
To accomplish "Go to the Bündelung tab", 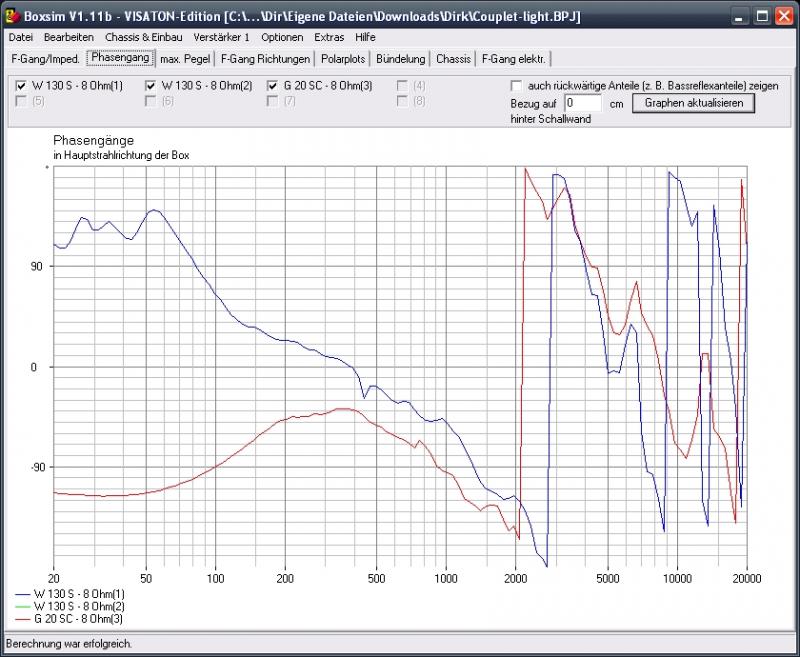I will [x=400, y=59].
